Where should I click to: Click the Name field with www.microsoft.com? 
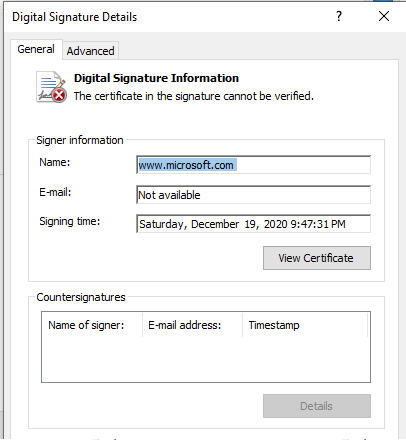pyautogui.click(x=253, y=165)
